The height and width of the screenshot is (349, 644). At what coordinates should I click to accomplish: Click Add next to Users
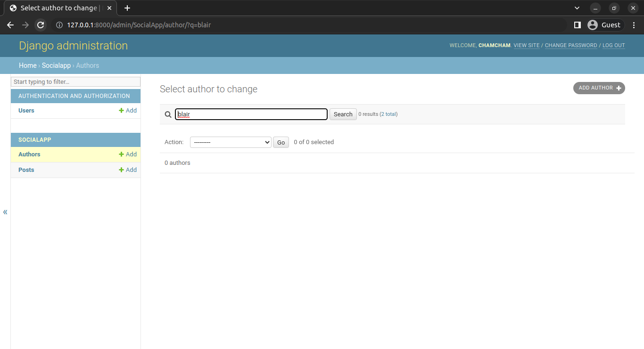[128, 111]
